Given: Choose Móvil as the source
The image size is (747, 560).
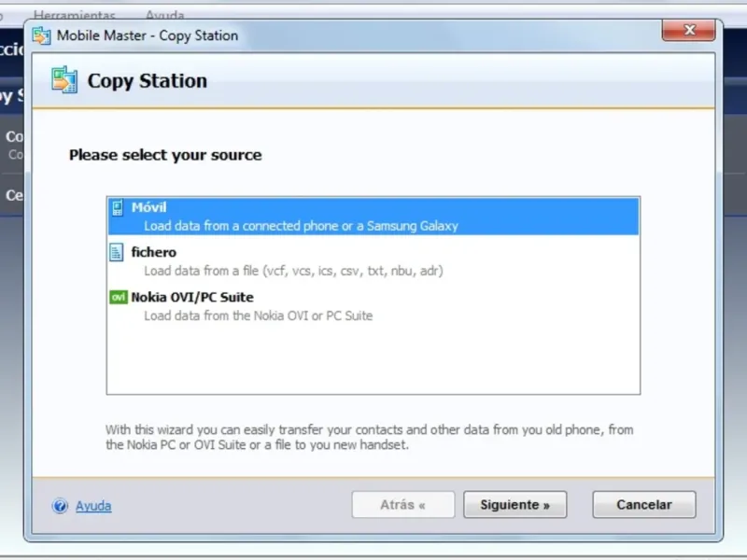Looking at the screenshot, I should click(x=373, y=217).
